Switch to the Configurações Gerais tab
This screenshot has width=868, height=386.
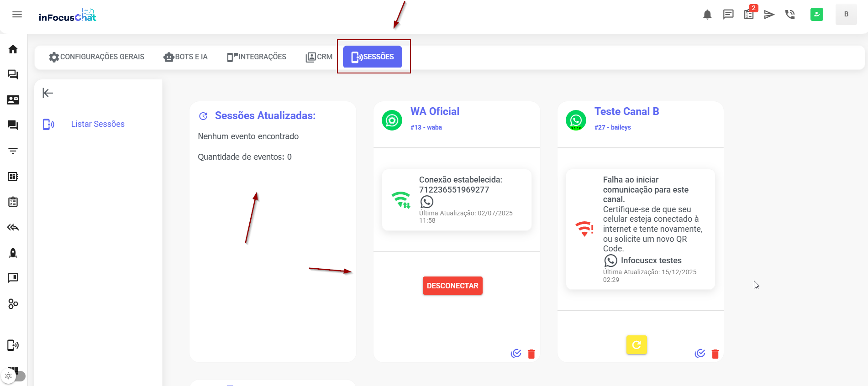click(97, 57)
